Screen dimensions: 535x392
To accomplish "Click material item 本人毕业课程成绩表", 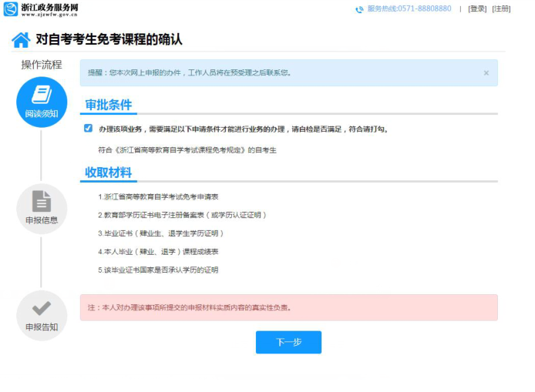I will pos(158,252).
